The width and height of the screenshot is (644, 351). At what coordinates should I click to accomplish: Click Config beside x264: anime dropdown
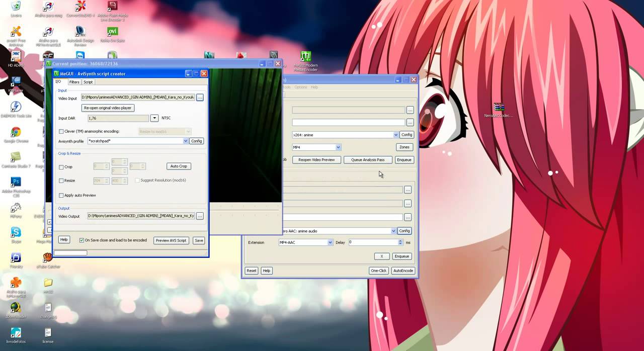pos(407,135)
